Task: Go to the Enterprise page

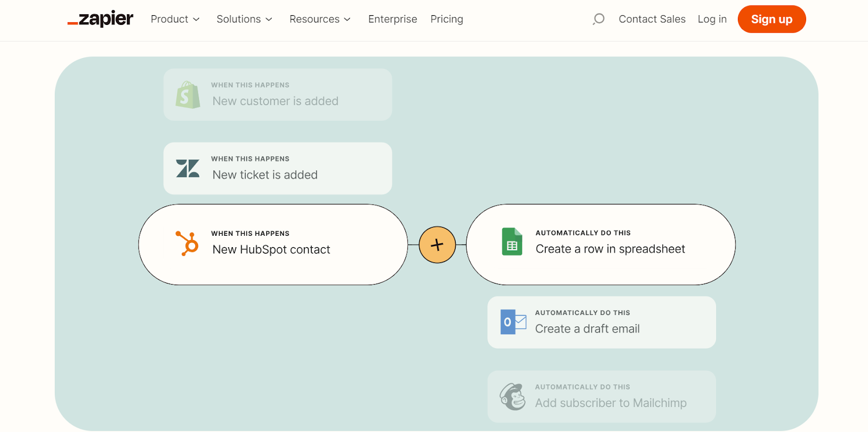Action: pos(393,19)
